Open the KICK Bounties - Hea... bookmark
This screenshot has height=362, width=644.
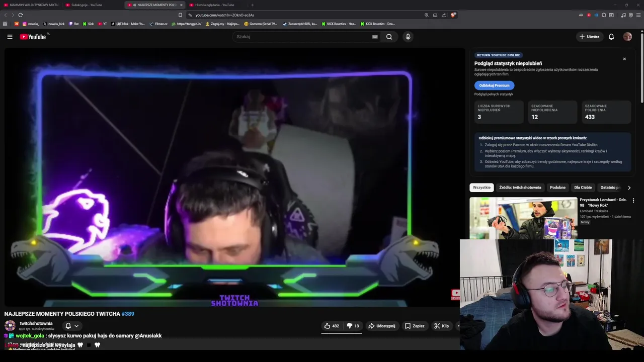pyautogui.click(x=338, y=24)
